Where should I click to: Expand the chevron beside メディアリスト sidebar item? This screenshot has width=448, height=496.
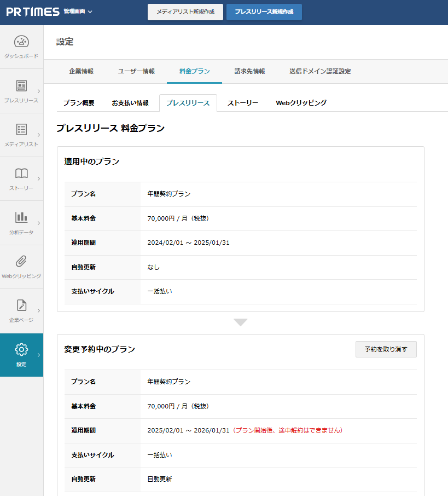(x=38, y=135)
